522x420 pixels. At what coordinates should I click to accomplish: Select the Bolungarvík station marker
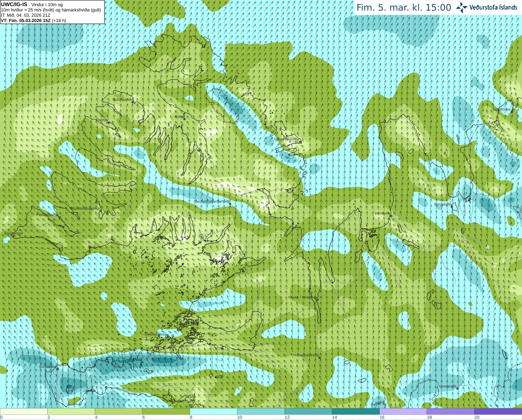pyautogui.click(x=133, y=102)
